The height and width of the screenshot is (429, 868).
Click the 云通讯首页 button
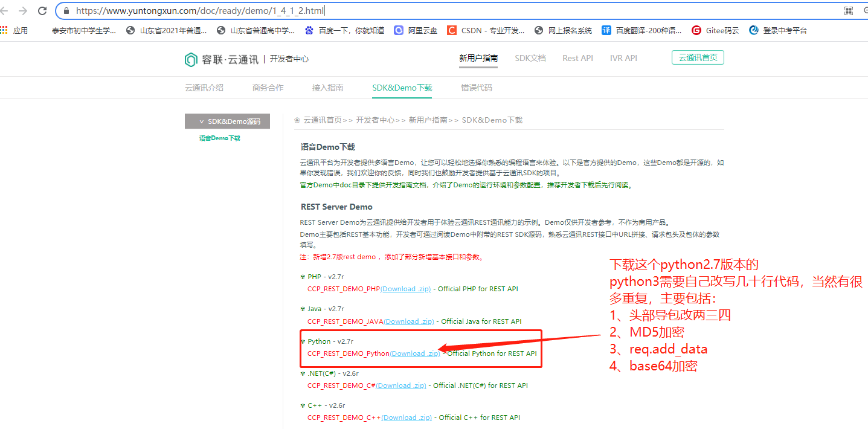coord(698,58)
